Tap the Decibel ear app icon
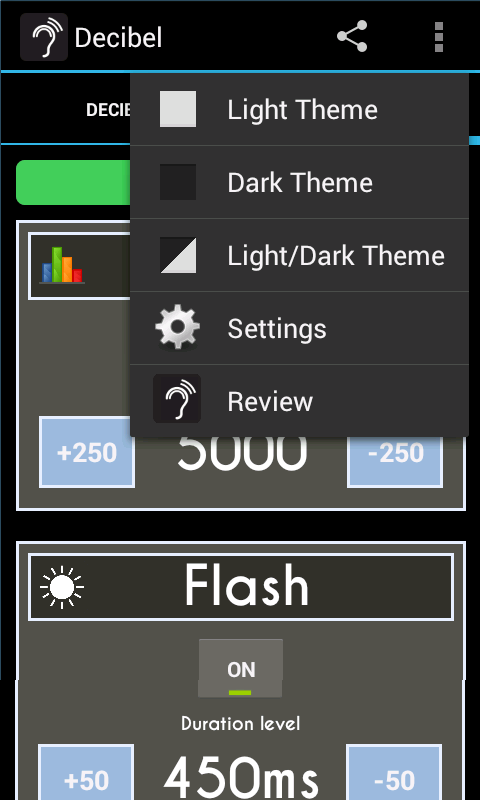Screen dimensions: 480x800 click(44, 37)
